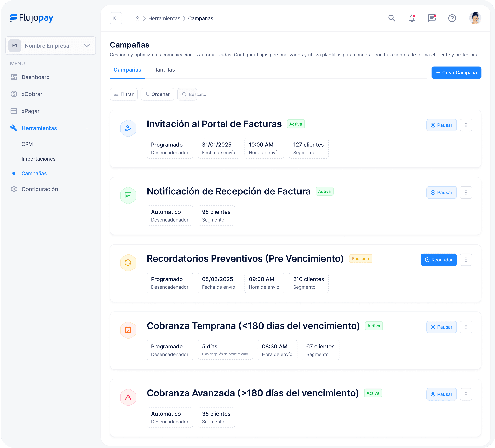Open three-dot menu for Cobranza Avanzada campaign
Image resolution: width=495 pixels, height=448 pixels.
click(466, 394)
